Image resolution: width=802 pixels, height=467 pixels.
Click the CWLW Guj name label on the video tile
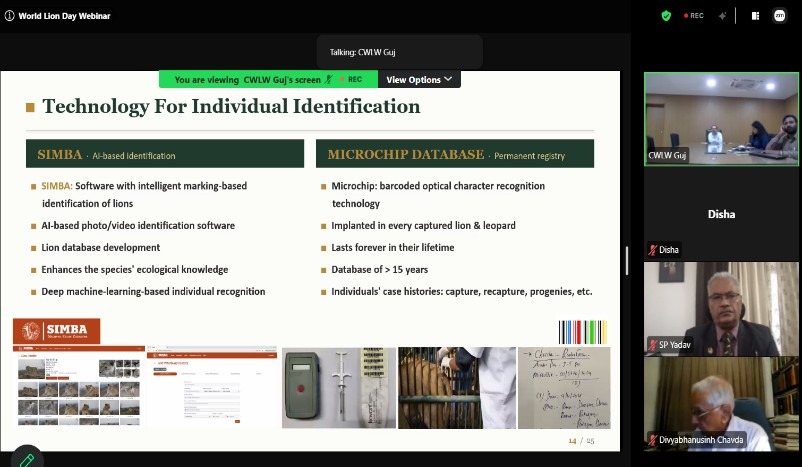tap(667, 155)
